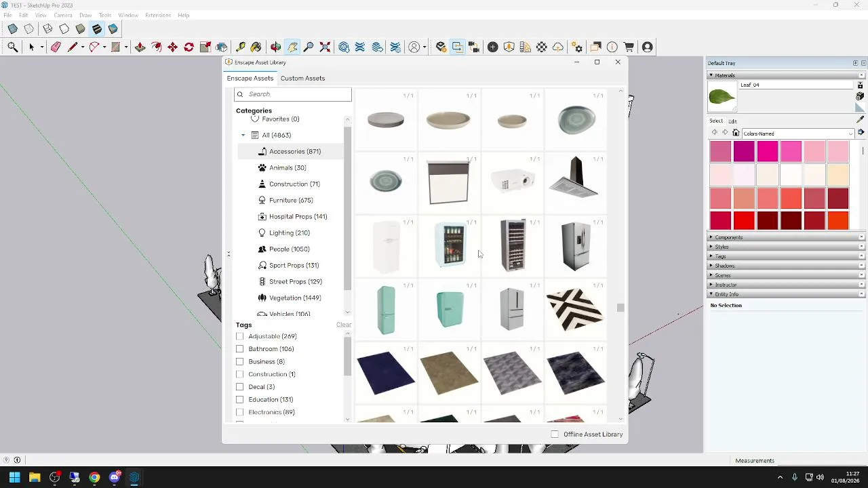Viewport: 868px width, 488px height.
Task: Enable the Decal tag filter
Action: pos(239,387)
